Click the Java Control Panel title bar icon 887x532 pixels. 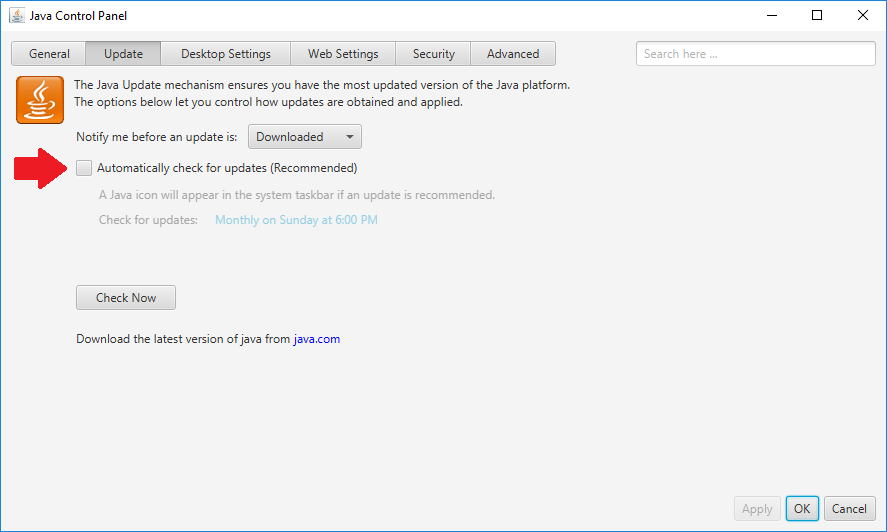click(17, 15)
